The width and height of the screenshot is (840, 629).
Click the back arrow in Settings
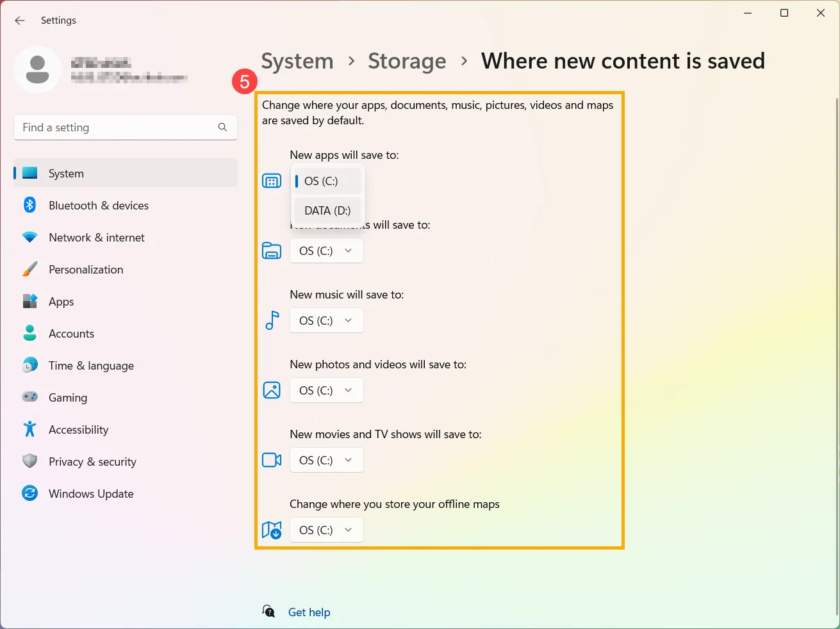[20, 20]
